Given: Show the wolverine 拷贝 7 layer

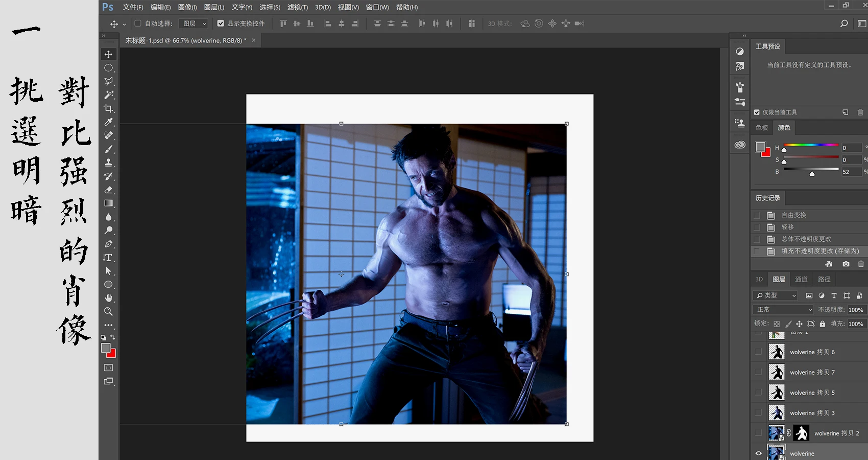Looking at the screenshot, I should coord(758,372).
